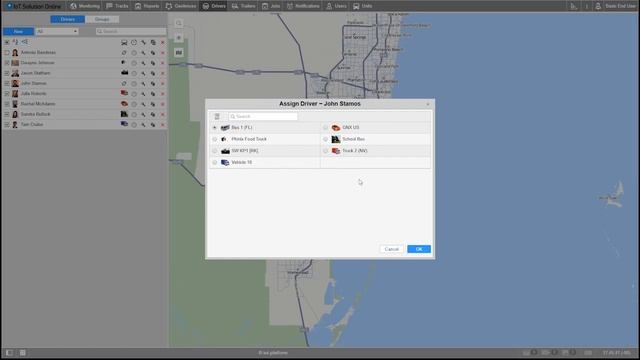Open the Tracks tab

tap(117, 6)
